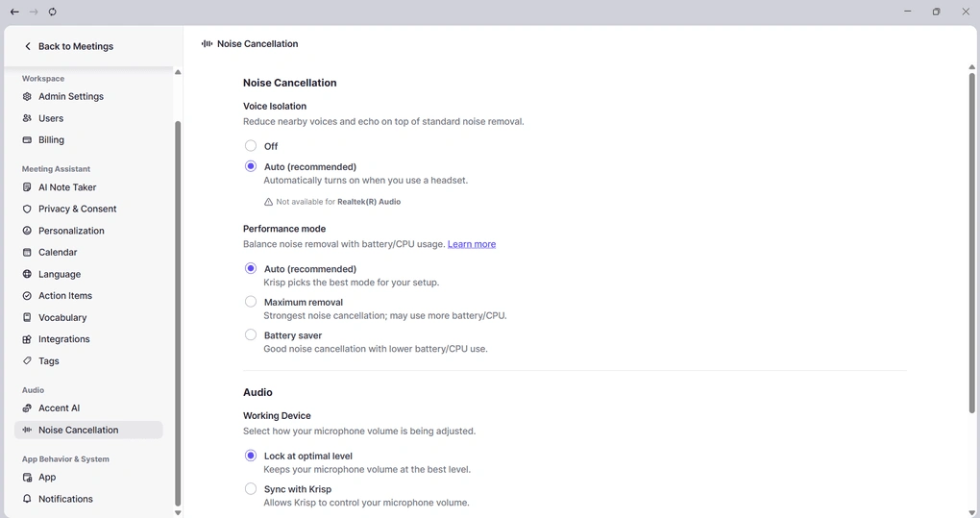Open the Notifications settings entry
The height and width of the screenshot is (518, 980).
tap(88, 499)
